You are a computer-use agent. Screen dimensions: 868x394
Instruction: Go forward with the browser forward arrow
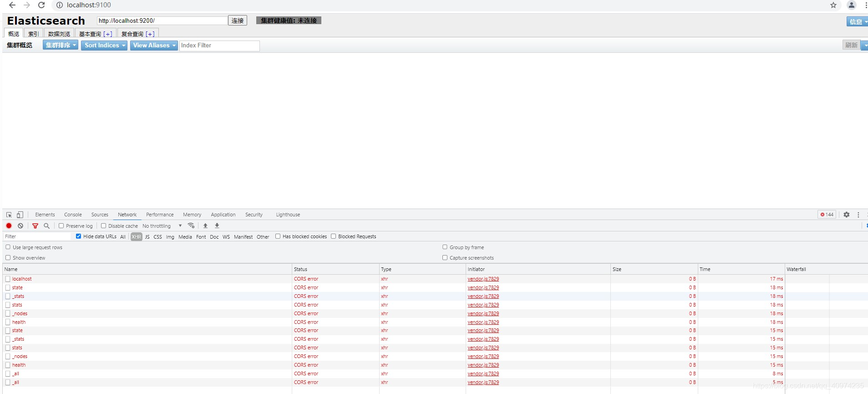pyautogui.click(x=27, y=5)
